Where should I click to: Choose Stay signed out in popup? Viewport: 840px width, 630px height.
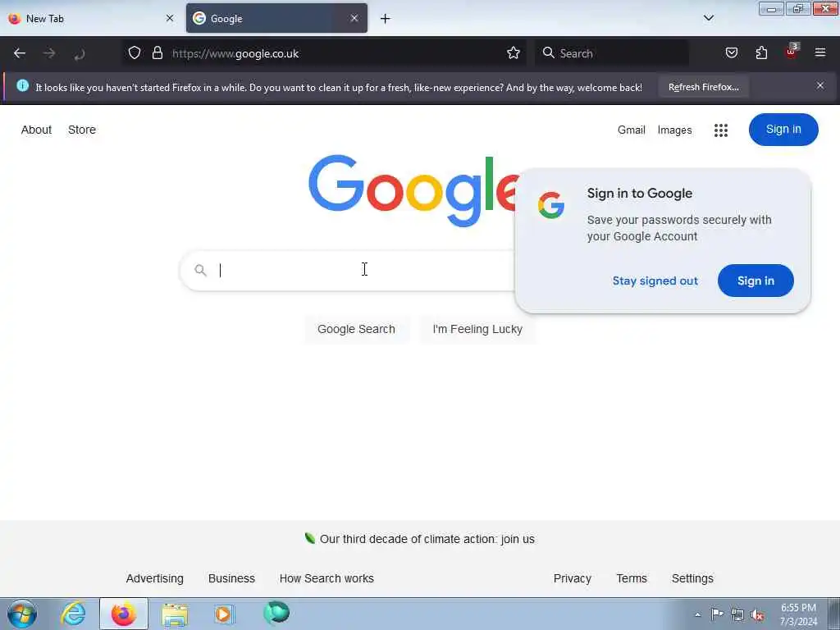pos(655,281)
